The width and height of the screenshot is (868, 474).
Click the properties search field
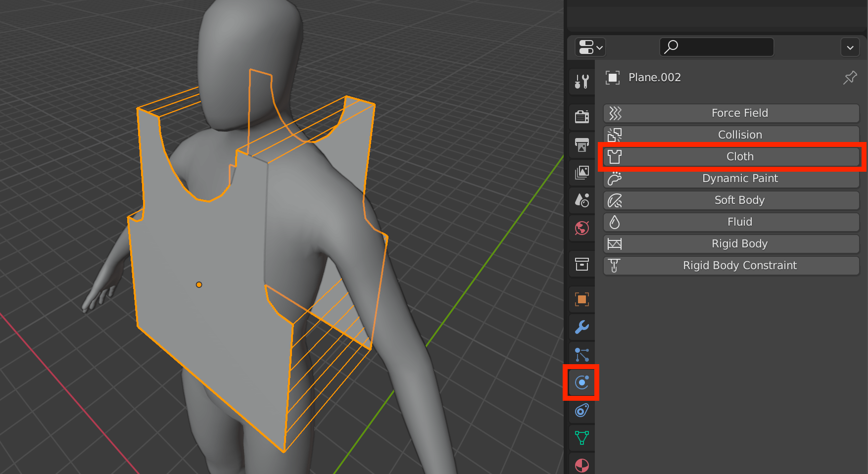point(716,47)
